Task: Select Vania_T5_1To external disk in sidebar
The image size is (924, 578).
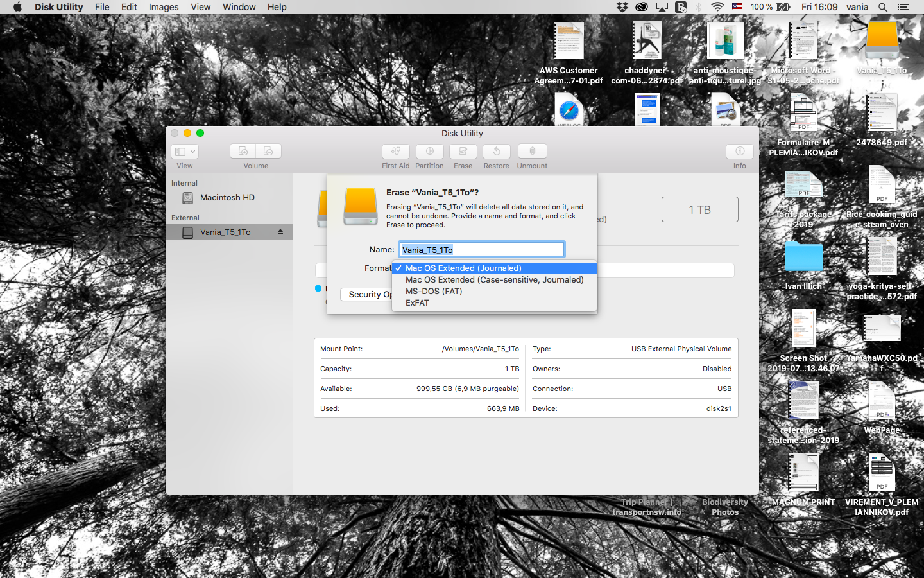Action: tap(229, 232)
